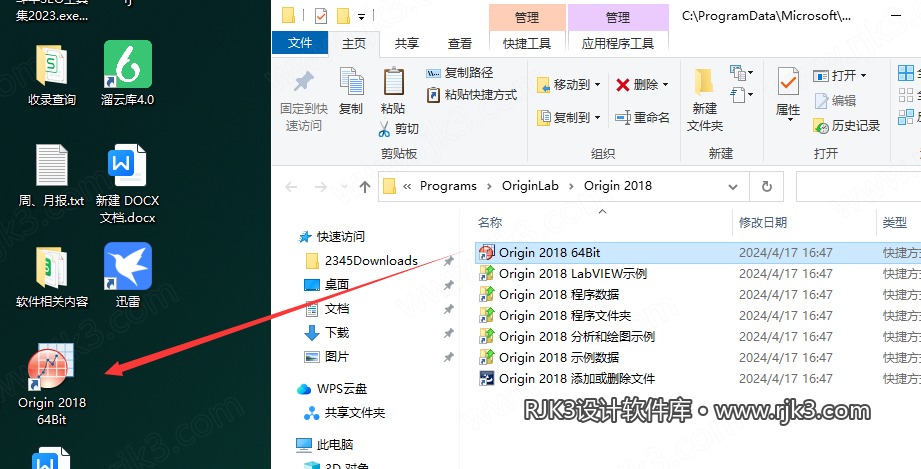Click the Up arrow navigation button
921x469 pixels.
click(365, 187)
